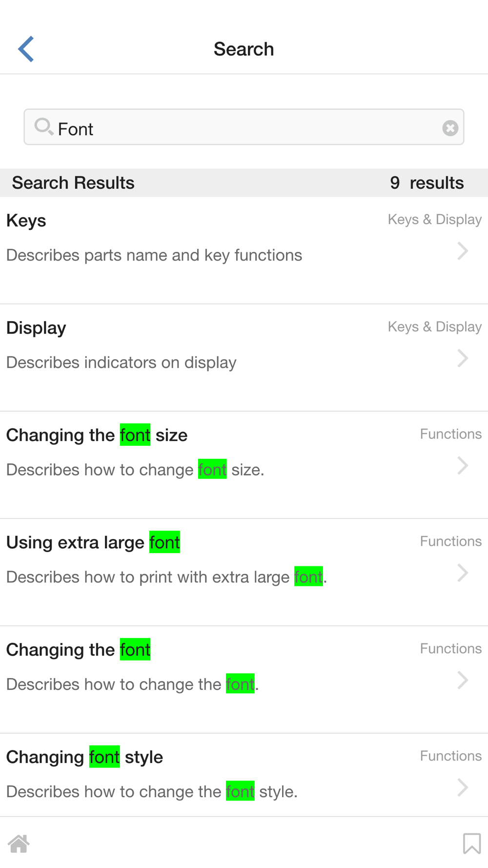Open chevron for Changing the font size
Viewport: 488px width, 868px height.
click(x=463, y=466)
